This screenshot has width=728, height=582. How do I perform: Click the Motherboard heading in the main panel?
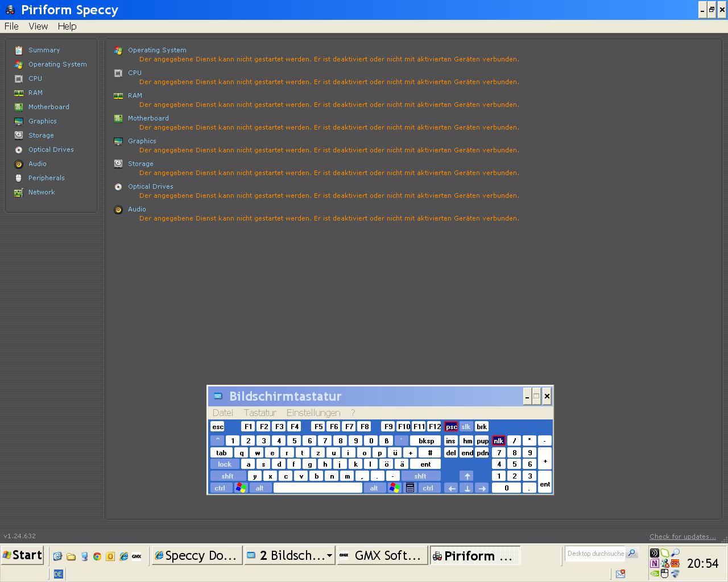(x=148, y=118)
